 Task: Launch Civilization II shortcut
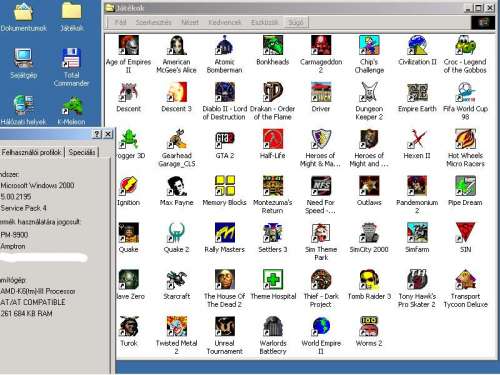[417, 45]
